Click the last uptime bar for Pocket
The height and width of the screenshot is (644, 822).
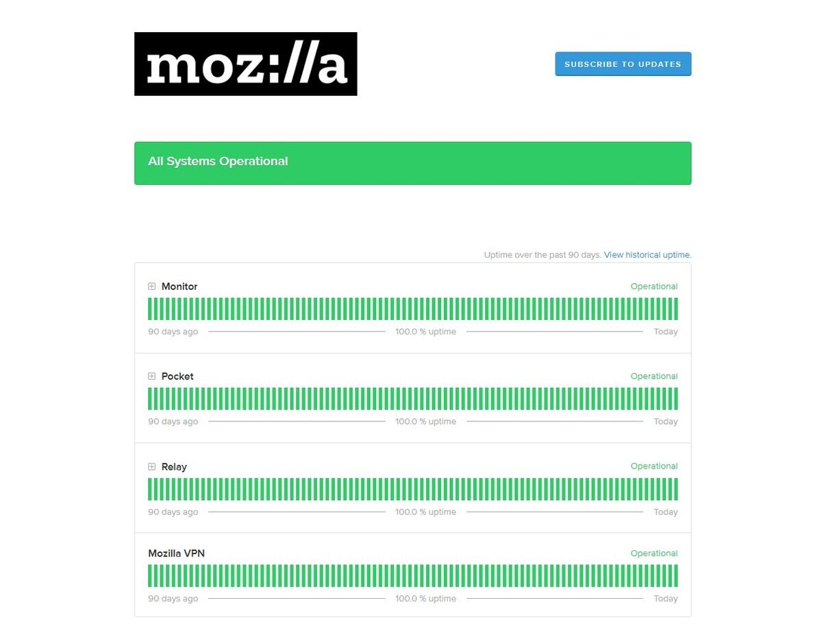pyautogui.click(x=675, y=399)
